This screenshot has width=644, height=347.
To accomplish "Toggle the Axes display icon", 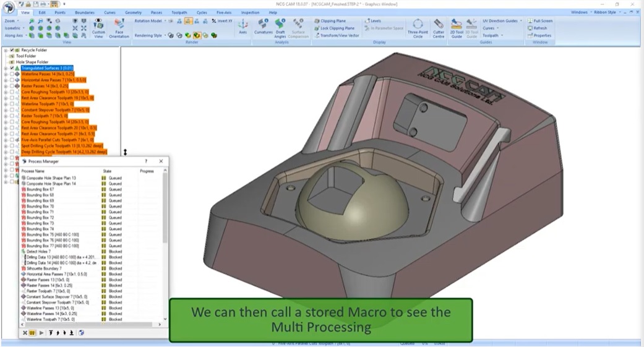I will point(243,27).
